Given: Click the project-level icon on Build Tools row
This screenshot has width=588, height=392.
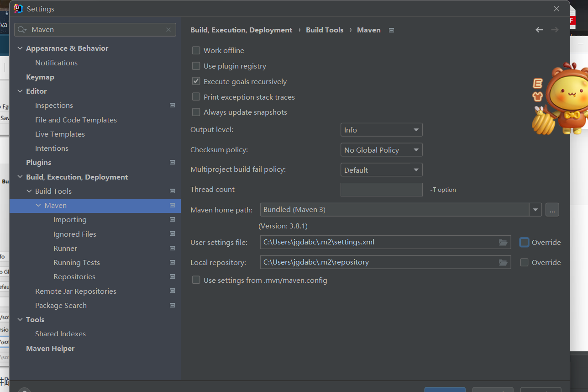Looking at the screenshot, I should [172, 191].
